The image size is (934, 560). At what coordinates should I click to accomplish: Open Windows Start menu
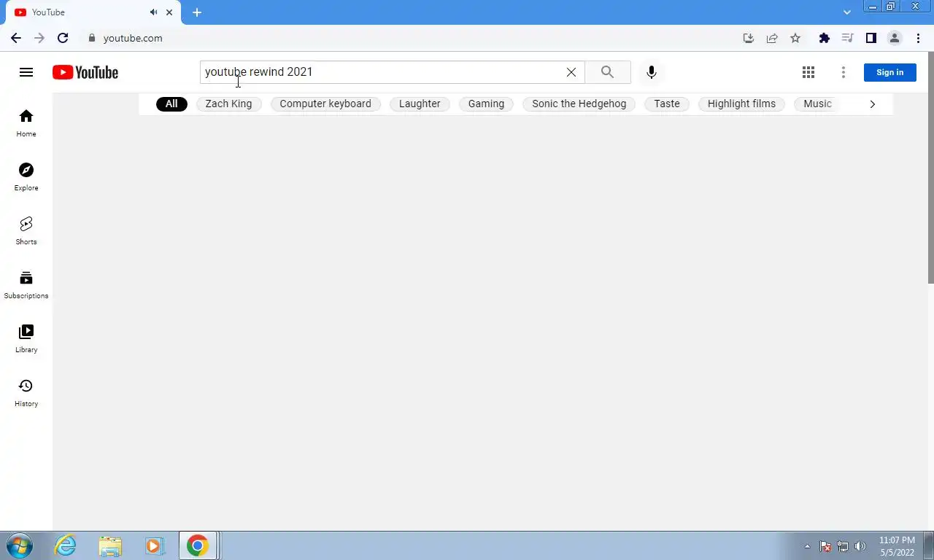point(20,545)
